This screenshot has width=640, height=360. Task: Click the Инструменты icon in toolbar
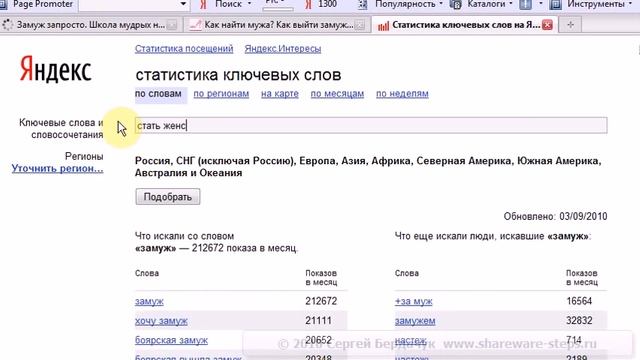coord(556,4)
